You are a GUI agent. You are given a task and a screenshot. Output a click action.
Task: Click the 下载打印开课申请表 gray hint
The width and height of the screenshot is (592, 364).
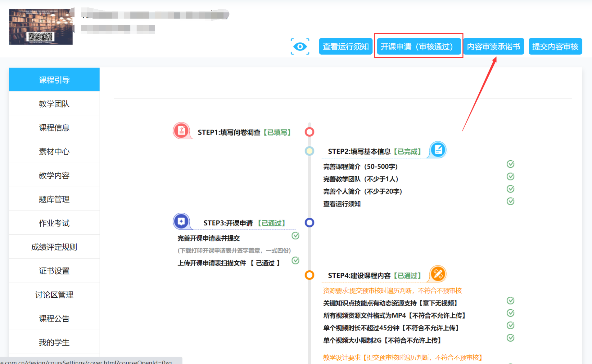234,251
